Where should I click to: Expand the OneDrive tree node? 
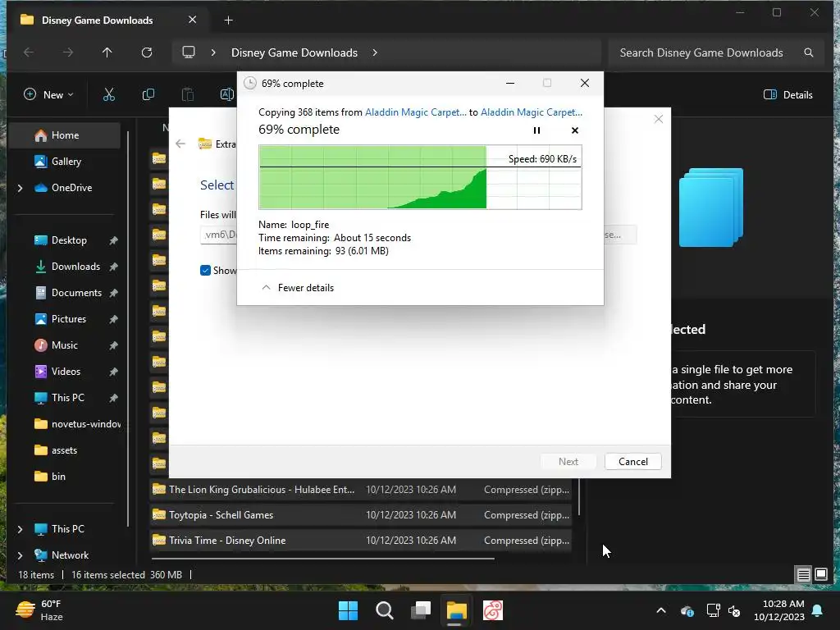20,188
